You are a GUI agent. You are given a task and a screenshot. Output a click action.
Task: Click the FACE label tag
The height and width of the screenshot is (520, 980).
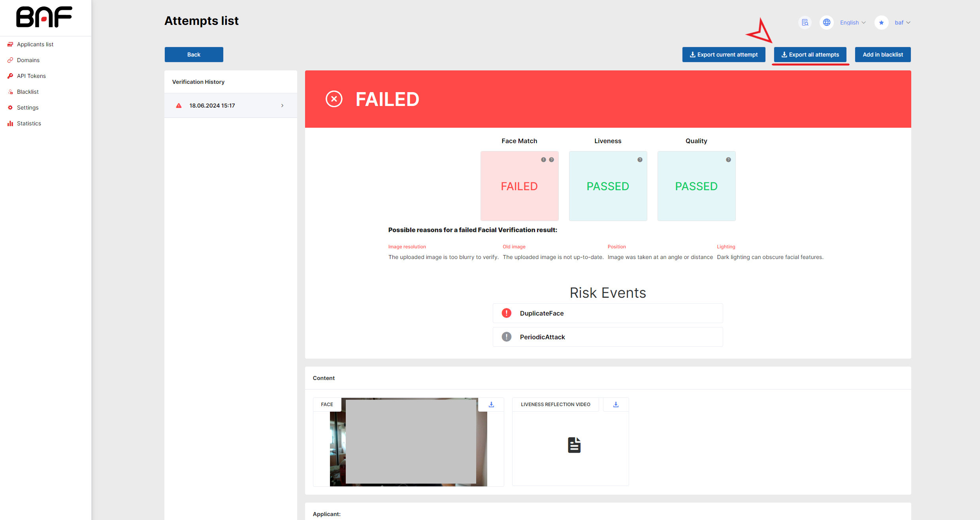[x=327, y=405]
